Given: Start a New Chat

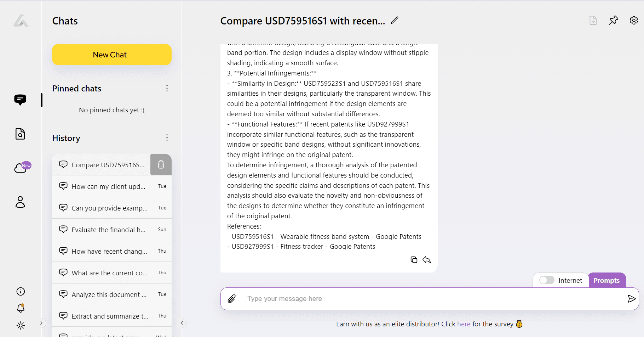Looking at the screenshot, I should point(112,55).
